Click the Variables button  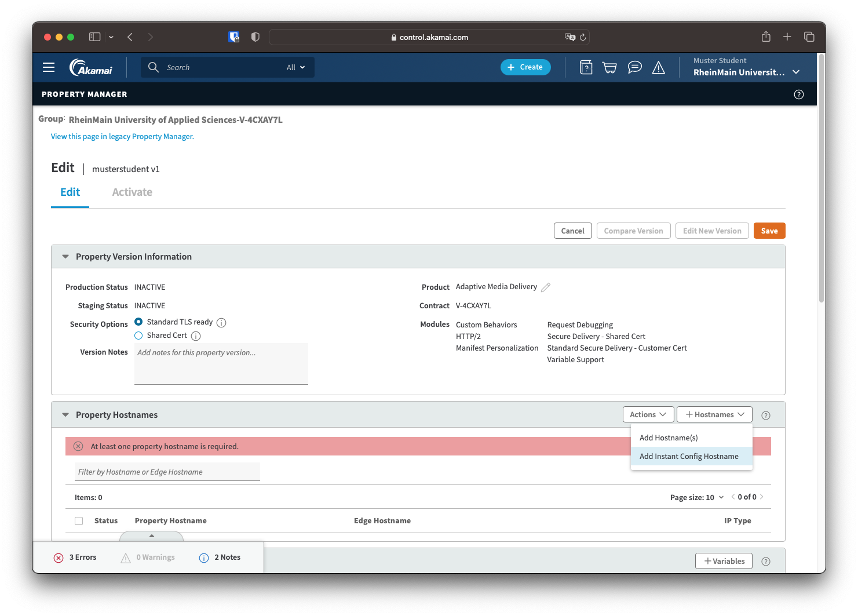point(724,561)
